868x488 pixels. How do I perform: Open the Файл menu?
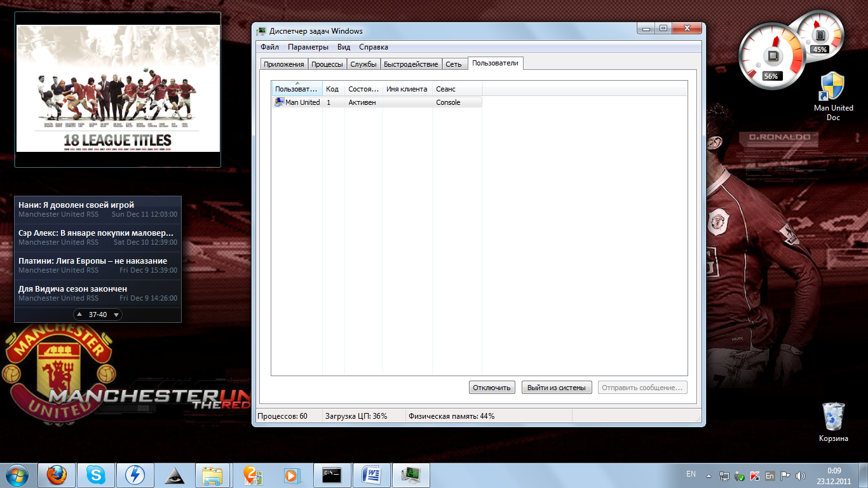(269, 47)
